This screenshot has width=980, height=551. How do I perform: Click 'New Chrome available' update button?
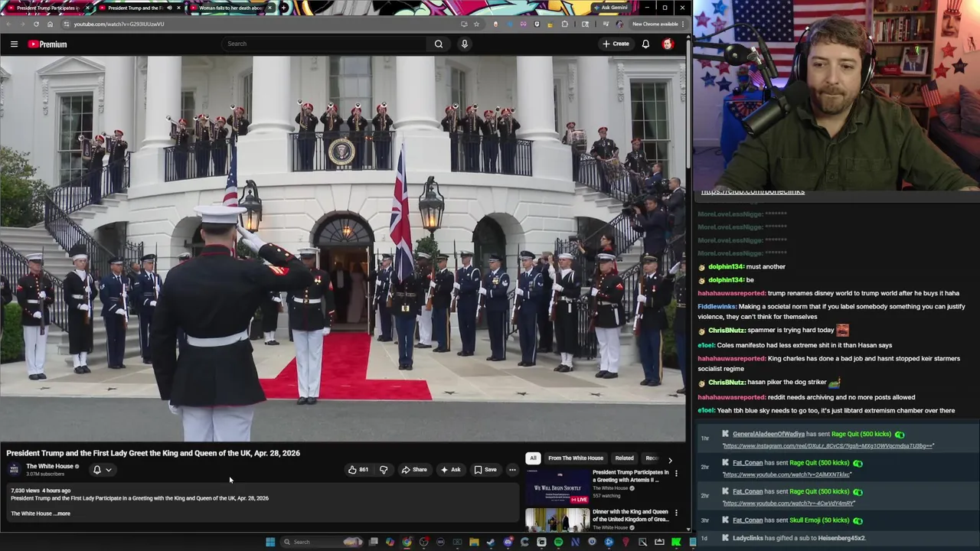(x=657, y=24)
